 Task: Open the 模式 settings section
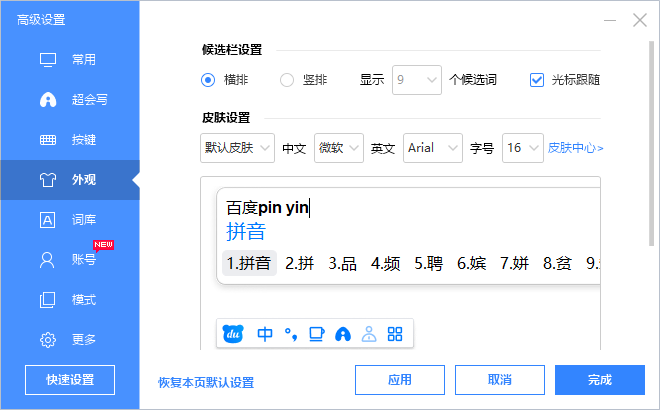tap(70, 300)
